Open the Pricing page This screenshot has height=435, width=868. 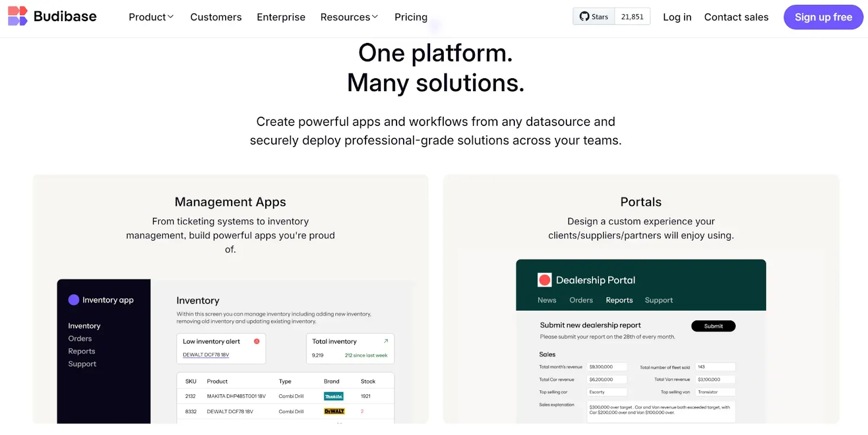coord(411,17)
